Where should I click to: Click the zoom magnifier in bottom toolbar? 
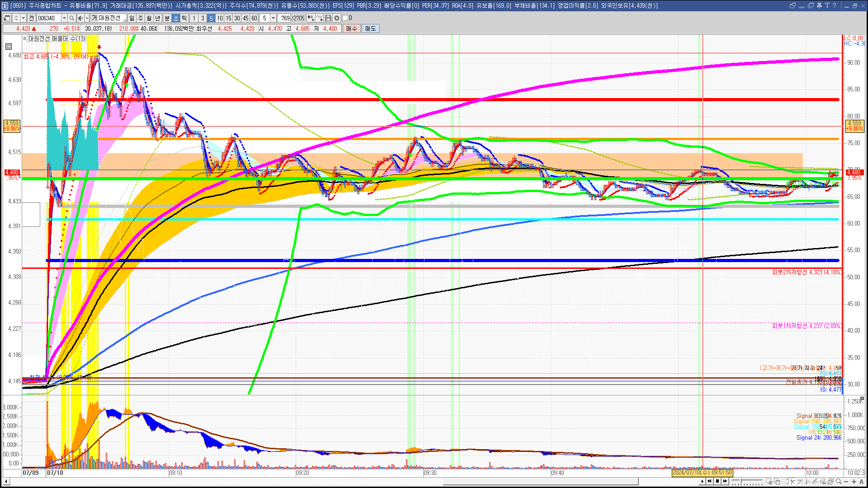click(839, 482)
